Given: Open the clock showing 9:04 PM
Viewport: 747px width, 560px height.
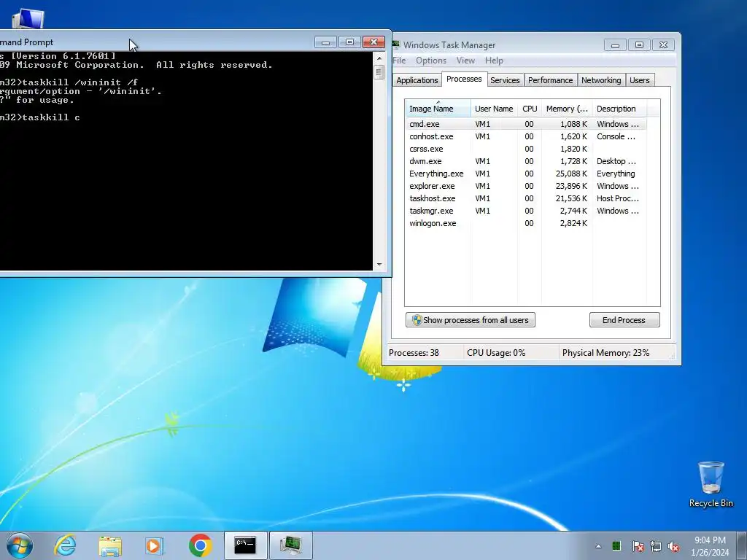Looking at the screenshot, I should click(x=710, y=540).
